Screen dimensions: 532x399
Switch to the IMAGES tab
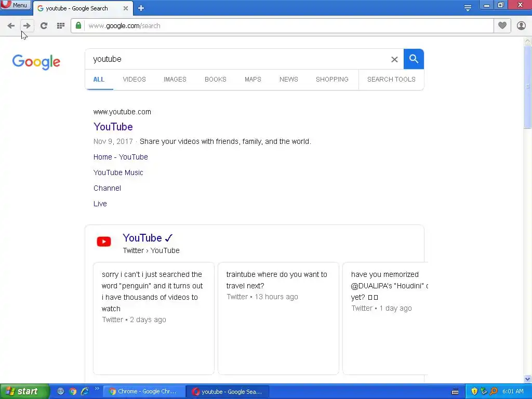pyautogui.click(x=175, y=79)
